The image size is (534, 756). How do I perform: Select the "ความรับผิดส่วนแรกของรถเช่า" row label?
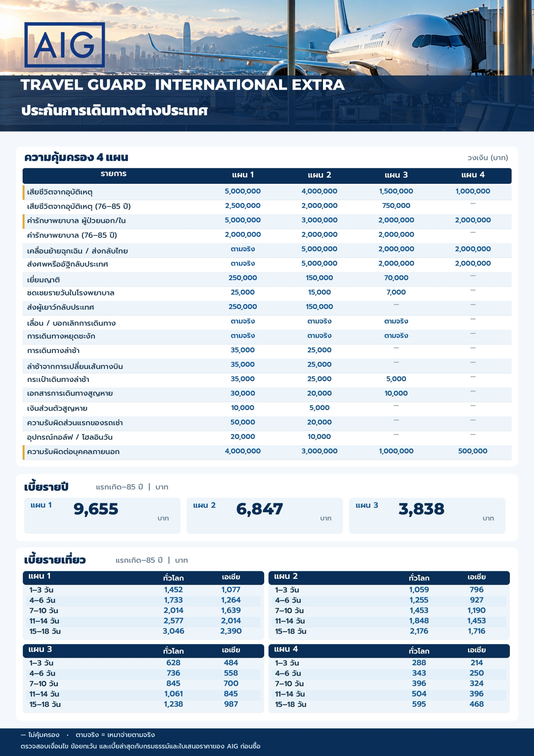(75, 423)
